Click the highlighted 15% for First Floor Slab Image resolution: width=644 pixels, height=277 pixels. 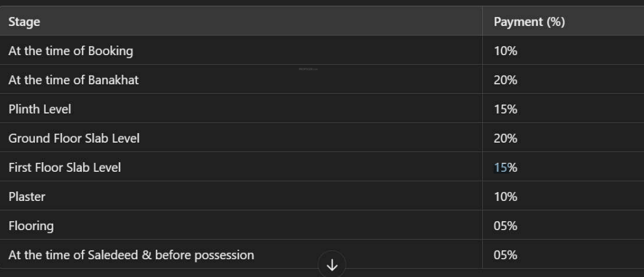(505, 167)
